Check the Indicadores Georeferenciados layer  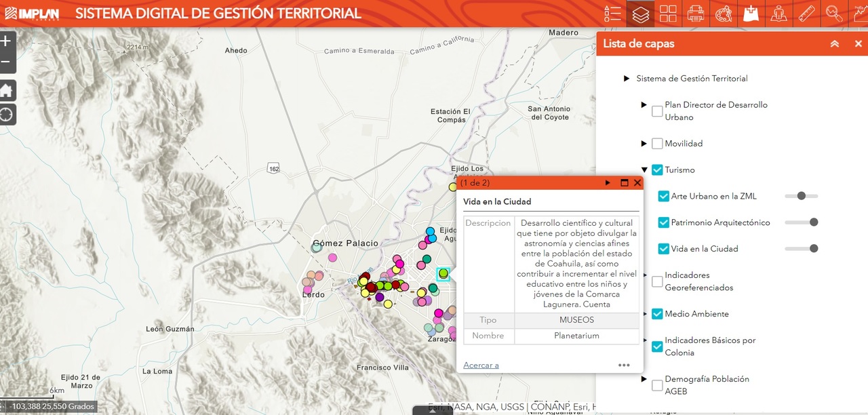click(657, 281)
